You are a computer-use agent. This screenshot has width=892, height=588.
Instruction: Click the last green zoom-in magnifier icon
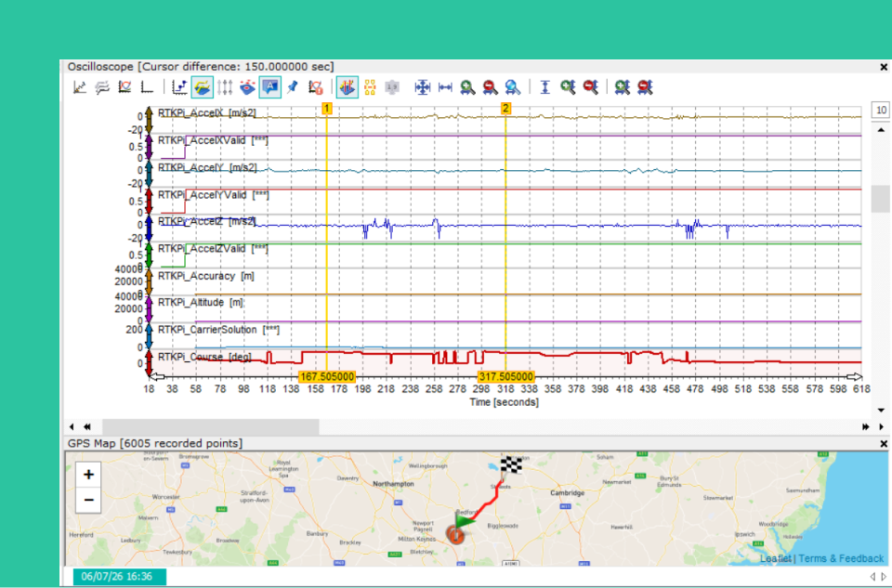(x=622, y=87)
